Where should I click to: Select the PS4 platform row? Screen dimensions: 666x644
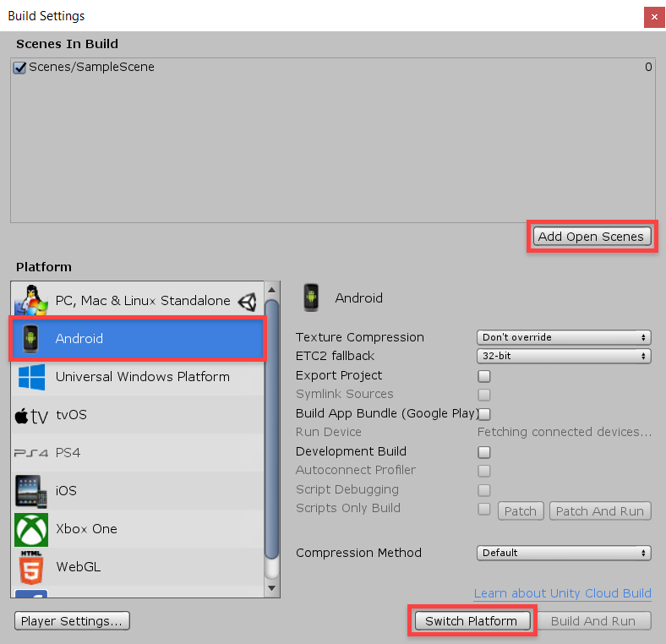(138, 453)
